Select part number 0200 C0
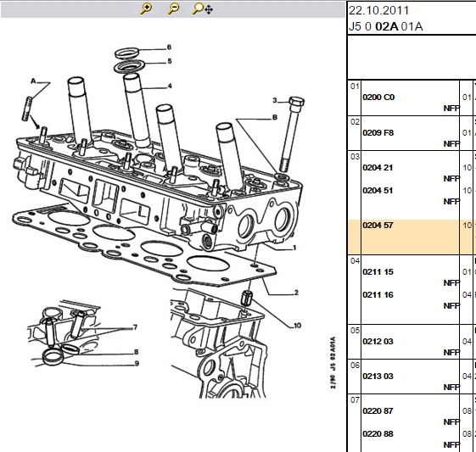Image resolution: width=476 pixels, height=452 pixels. point(378,97)
